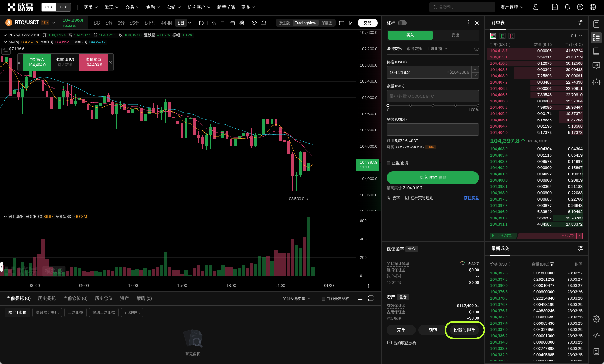Open the 新手学院 menu
The image size is (604, 364).
pos(226,7)
